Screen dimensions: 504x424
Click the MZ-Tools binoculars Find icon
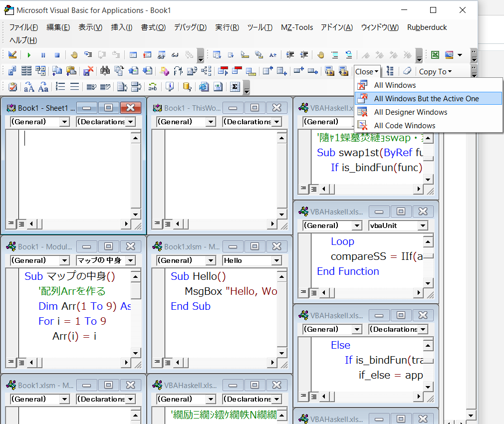pos(105,71)
